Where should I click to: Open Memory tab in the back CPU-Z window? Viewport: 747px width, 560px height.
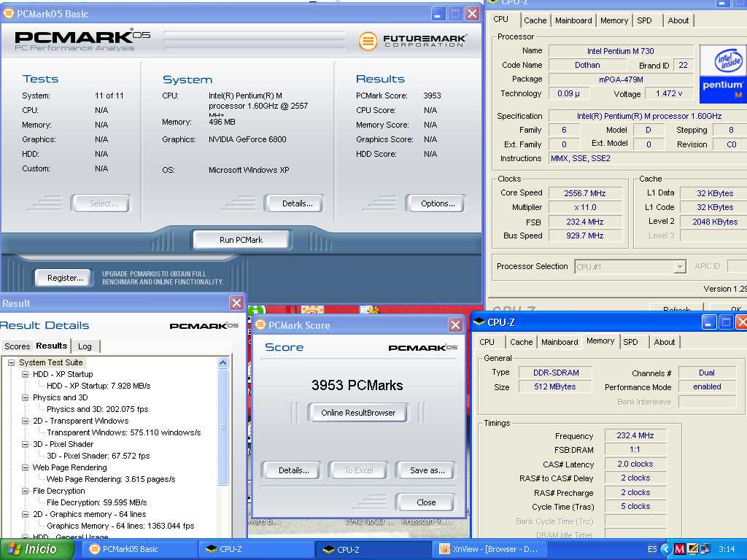click(x=614, y=20)
